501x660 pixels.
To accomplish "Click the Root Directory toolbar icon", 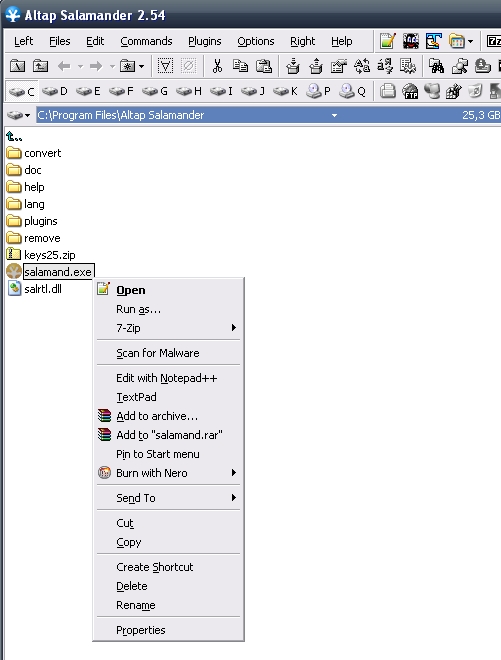I will [17, 66].
